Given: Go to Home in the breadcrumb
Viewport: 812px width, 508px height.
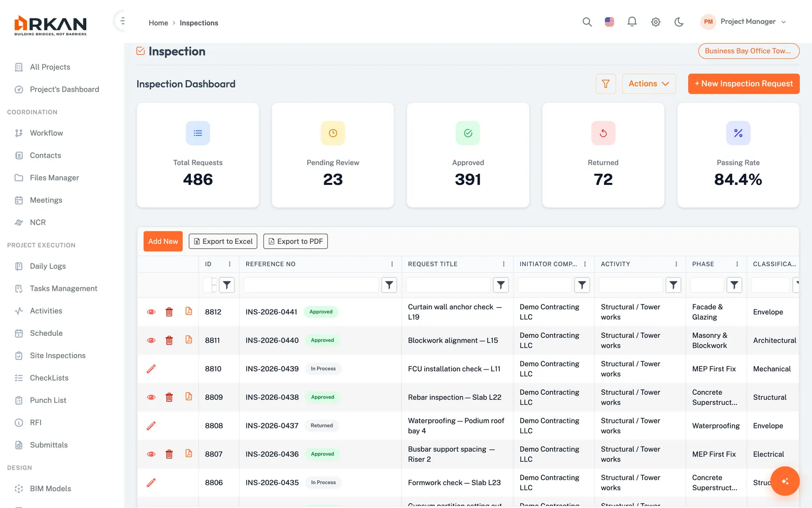Looking at the screenshot, I should [x=158, y=23].
